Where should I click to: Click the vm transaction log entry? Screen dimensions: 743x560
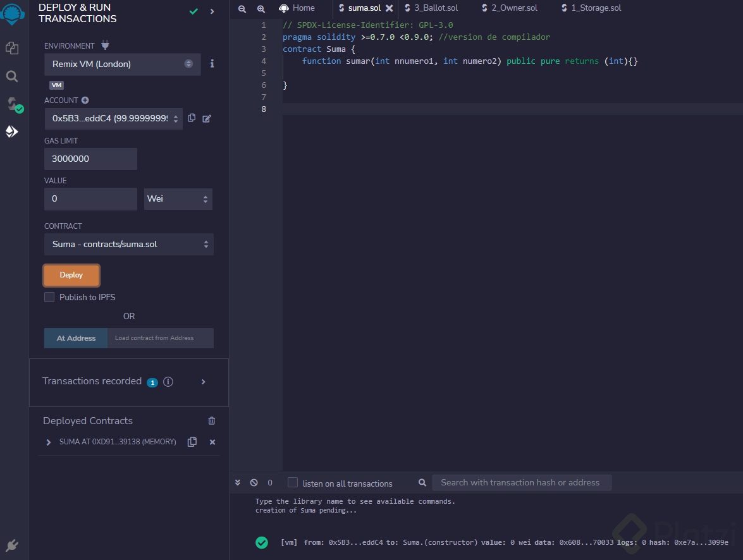pyautogui.click(x=504, y=542)
